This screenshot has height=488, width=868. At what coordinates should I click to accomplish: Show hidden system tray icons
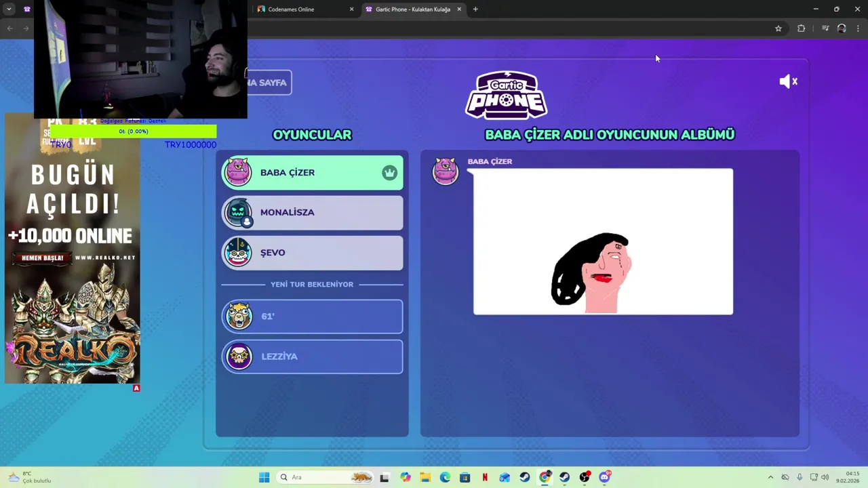point(770,477)
